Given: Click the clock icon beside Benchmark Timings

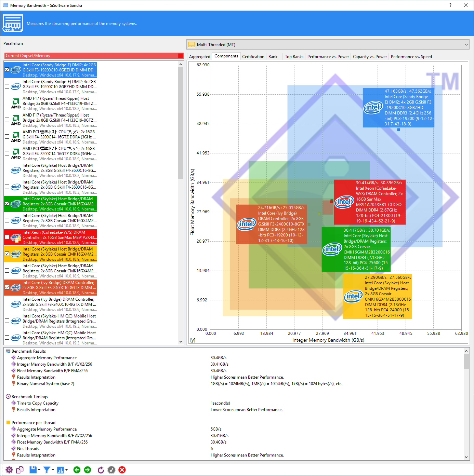Looking at the screenshot, I should click(x=8, y=396).
